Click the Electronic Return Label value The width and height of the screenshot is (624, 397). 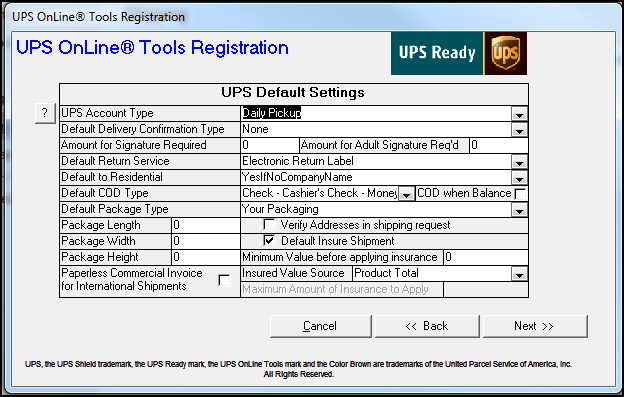[x=298, y=161]
